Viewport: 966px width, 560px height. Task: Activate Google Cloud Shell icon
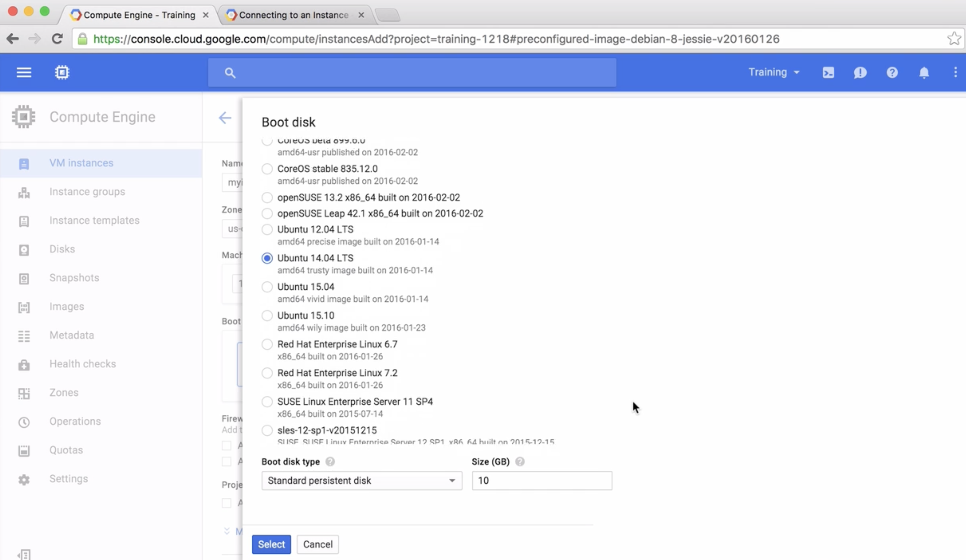click(828, 72)
